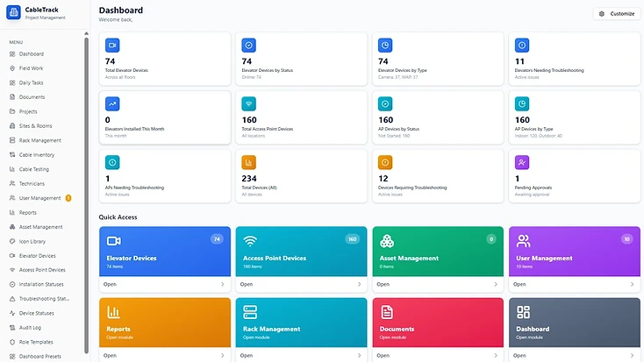
Task: Click the Elevator Devices by Type icon
Action: (x=385, y=46)
